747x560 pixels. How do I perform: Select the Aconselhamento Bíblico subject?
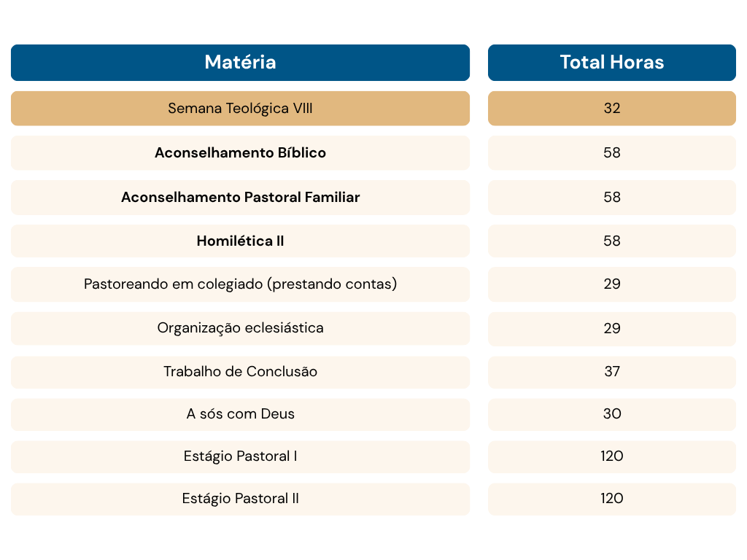point(240,153)
